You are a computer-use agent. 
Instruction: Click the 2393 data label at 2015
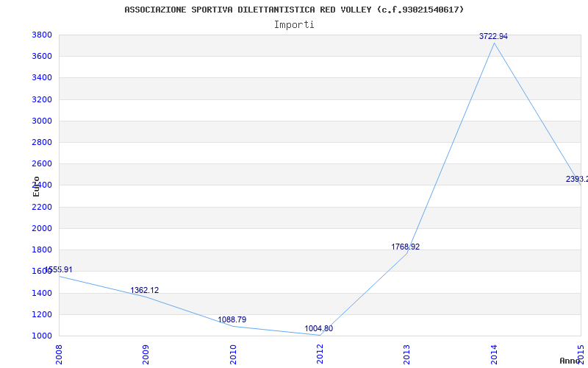(x=577, y=179)
